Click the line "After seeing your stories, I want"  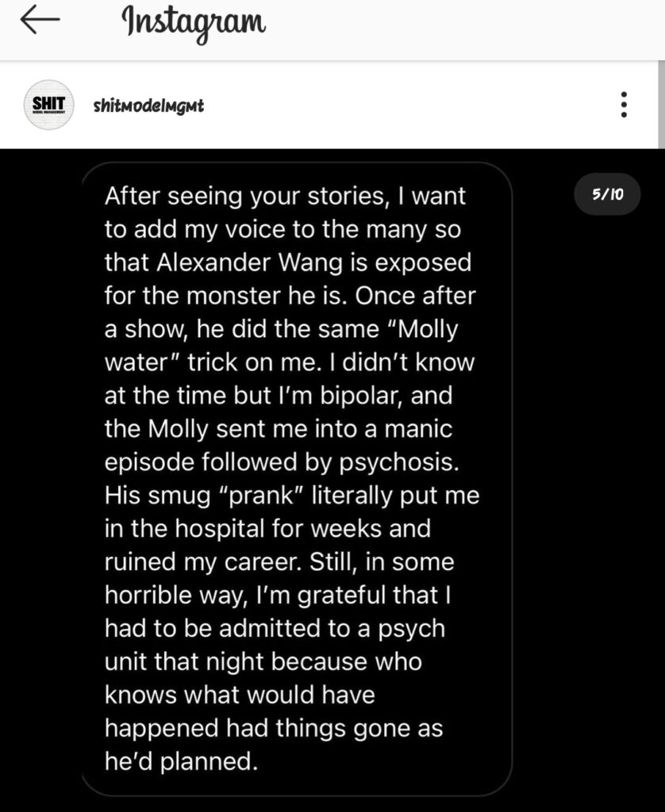click(285, 196)
